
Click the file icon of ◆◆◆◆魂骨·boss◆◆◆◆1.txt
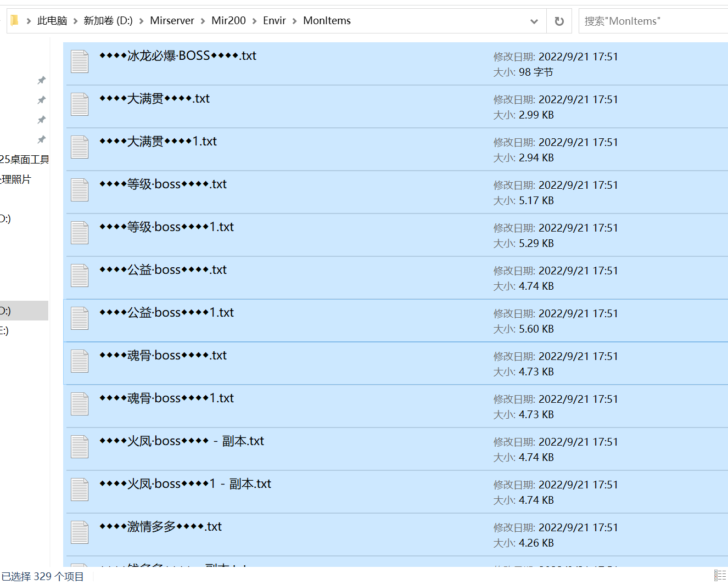click(x=80, y=404)
